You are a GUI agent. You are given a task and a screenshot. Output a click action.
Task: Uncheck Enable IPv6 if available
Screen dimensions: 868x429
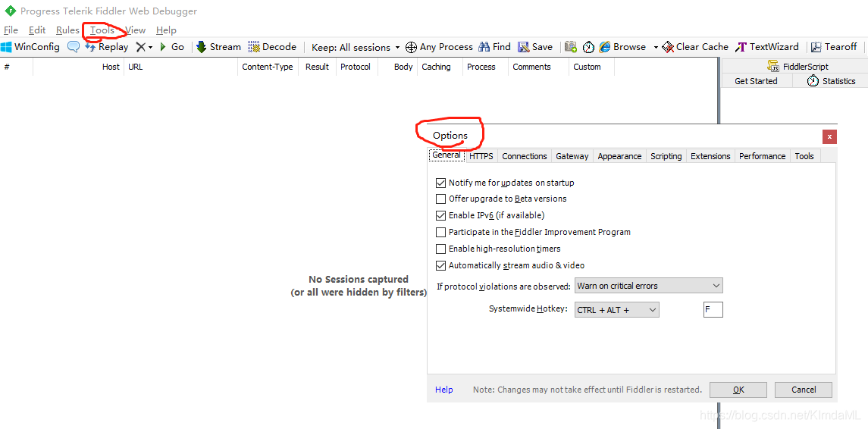(x=440, y=215)
